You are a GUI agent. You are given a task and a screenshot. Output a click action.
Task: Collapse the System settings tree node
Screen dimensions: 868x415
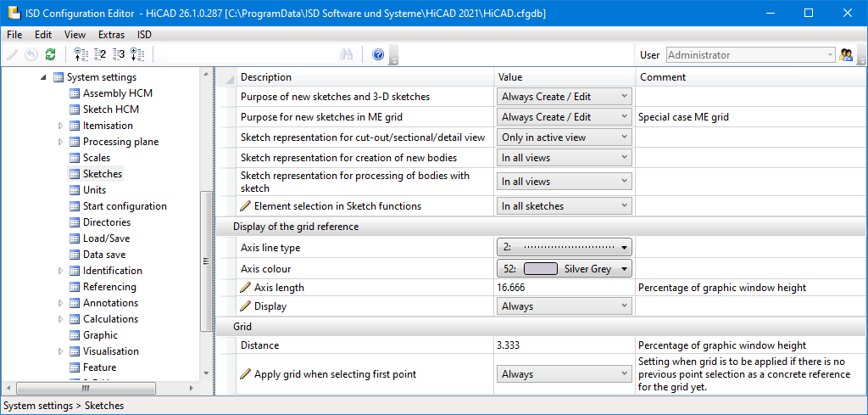43,77
